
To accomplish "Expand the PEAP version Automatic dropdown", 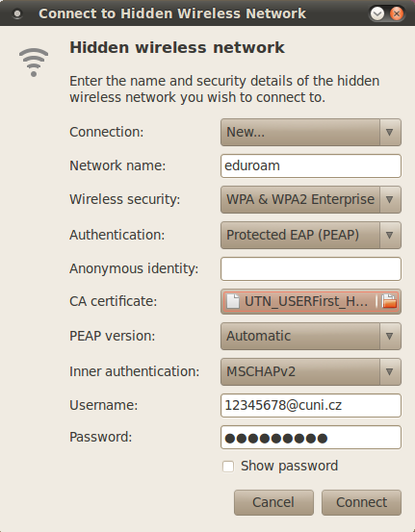I will (311, 337).
